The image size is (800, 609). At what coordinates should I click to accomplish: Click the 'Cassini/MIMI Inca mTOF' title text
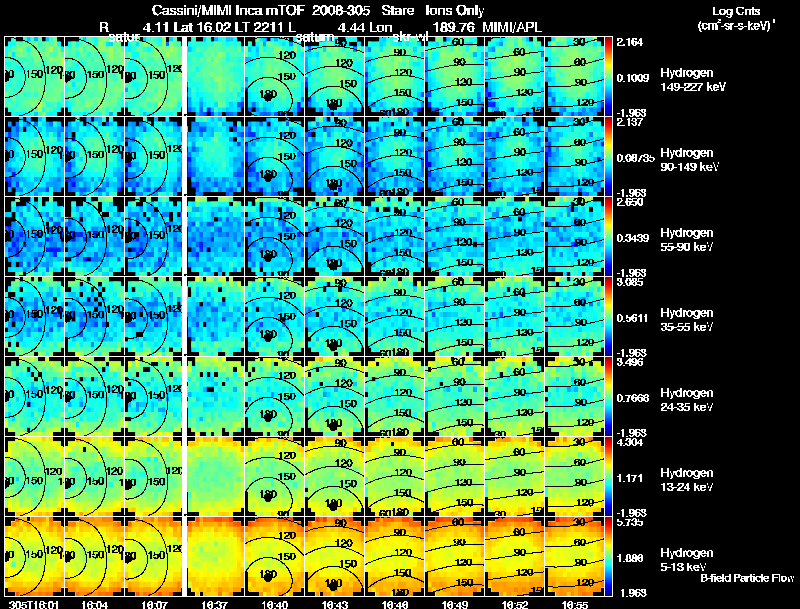[228, 11]
